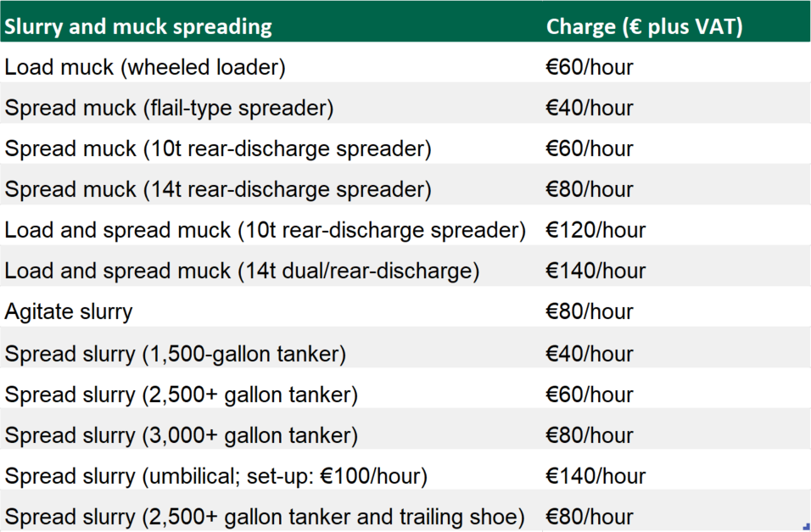Click the €40/hour charge for flail-type spreader
This screenshot has width=811, height=532.
click(x=590, y=109)
